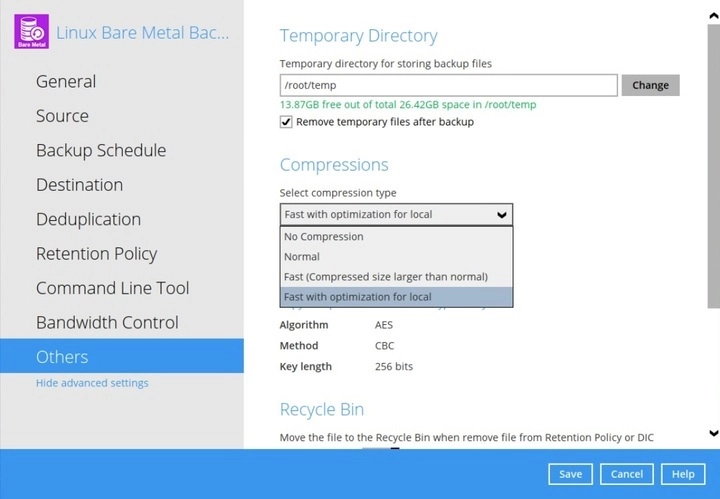Click the Bare Metal backup set icon

(26, 31)
